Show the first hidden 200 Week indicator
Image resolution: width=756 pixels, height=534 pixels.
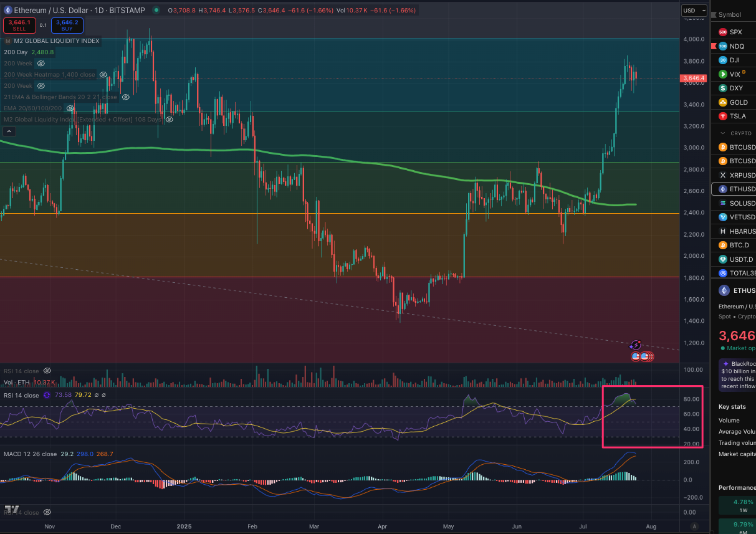pos(41,64)
